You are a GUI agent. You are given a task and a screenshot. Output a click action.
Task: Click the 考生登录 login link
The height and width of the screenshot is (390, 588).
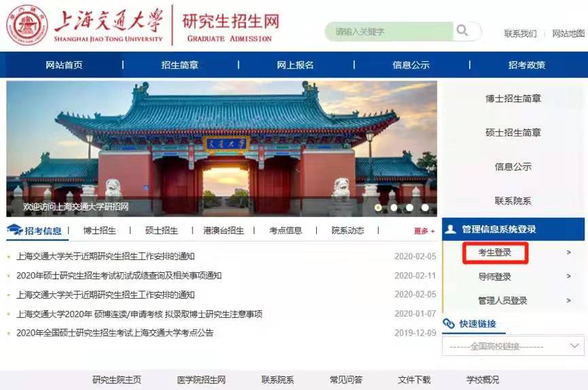click(x=495, y=253)
